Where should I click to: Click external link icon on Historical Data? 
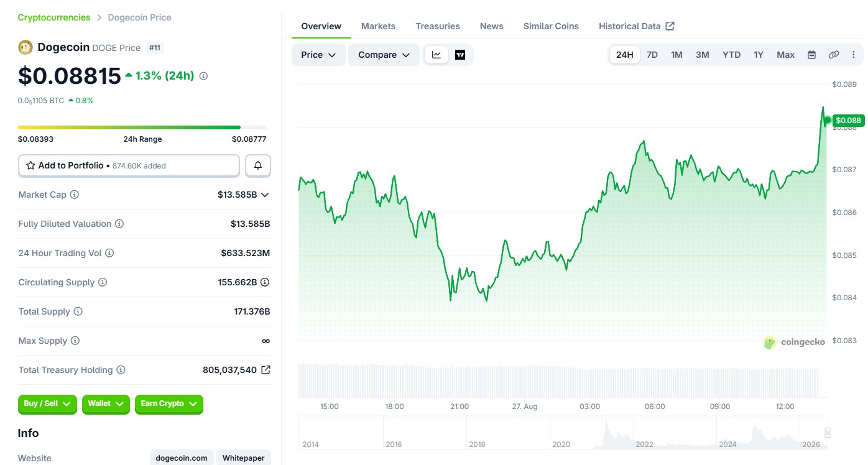coord(670,26)
